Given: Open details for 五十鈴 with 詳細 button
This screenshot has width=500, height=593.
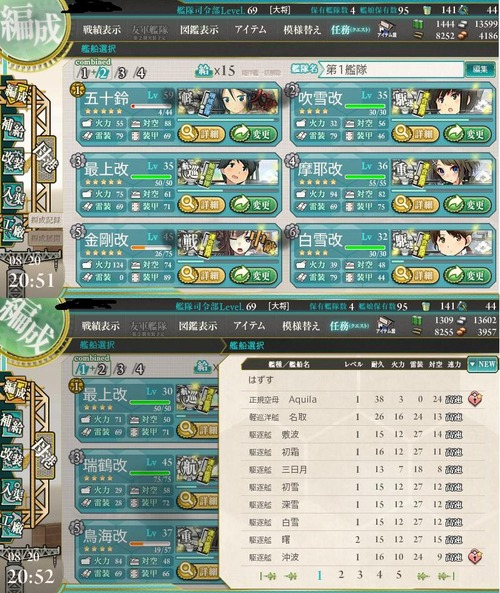Looking at the screenshot, I should [201, 134].
